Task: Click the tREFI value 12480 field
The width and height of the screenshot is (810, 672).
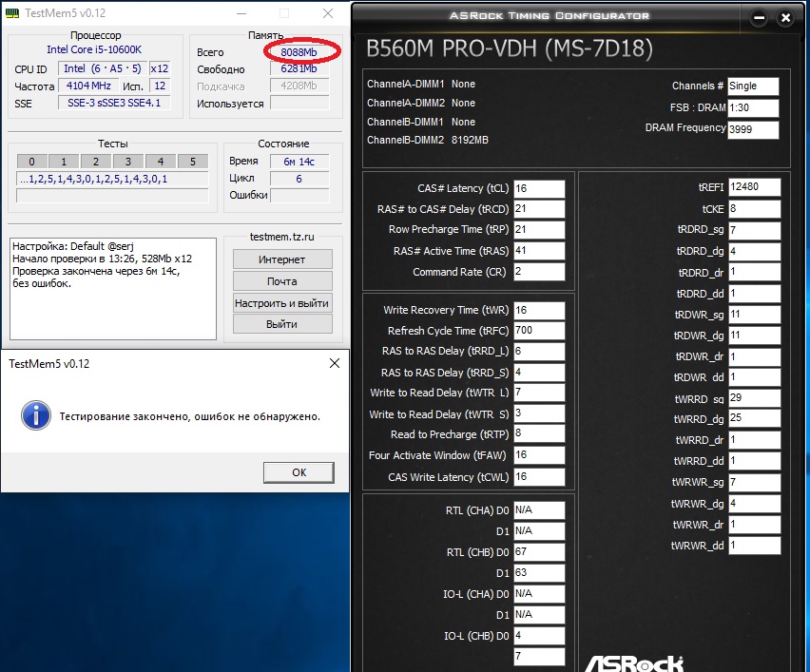Action: pos(754,187)
